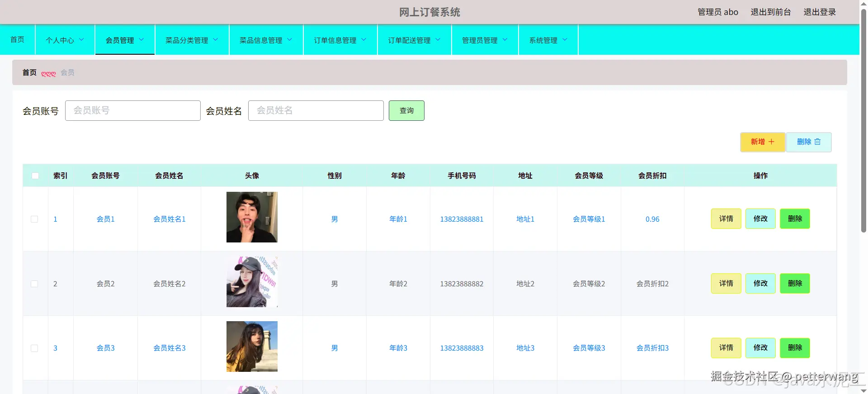Select the 会员管理 menu label
The height and width of the screenshot is (394, 868).
click(120, 40)
